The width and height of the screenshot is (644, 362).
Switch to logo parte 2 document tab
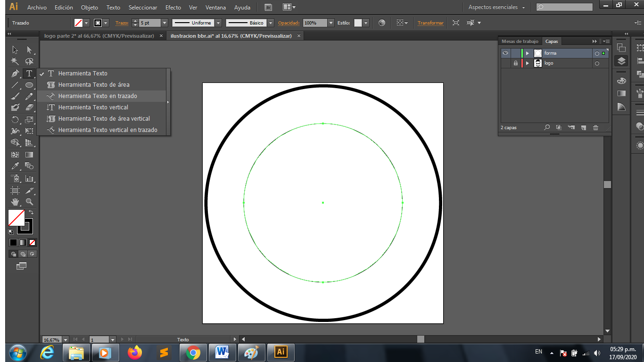pos(99,36)
